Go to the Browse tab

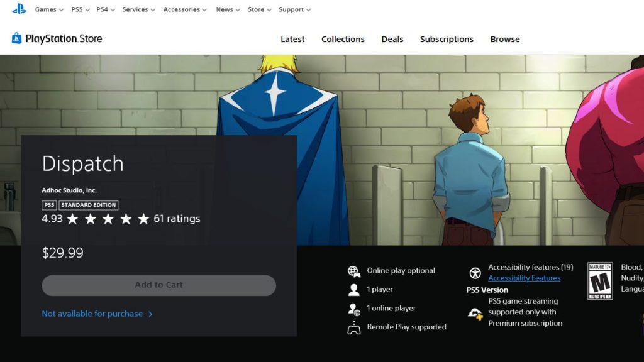[x=505, y=39]
